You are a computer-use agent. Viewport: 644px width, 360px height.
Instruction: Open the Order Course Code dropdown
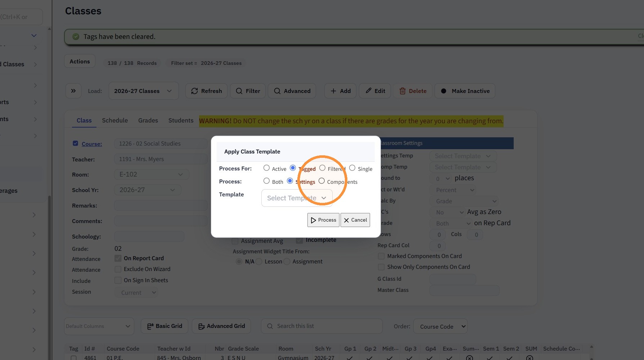coord(440,326)
